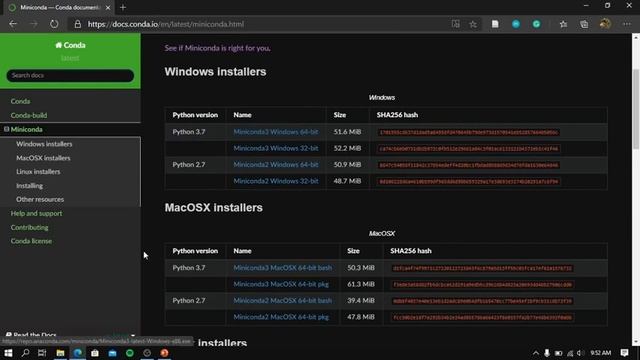Open the favorites list icon in toolbar
The image size is (640, 360).
[563, 24]
